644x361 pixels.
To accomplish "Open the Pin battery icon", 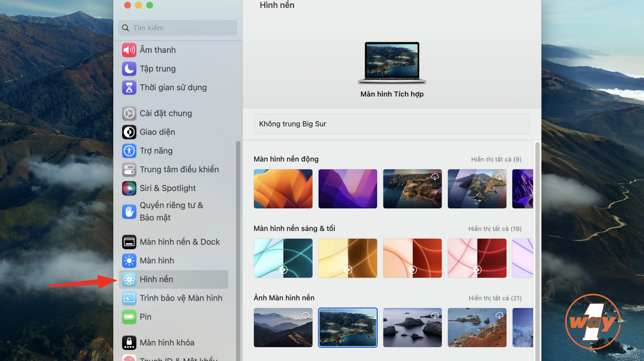I will [x=129, y=317].
